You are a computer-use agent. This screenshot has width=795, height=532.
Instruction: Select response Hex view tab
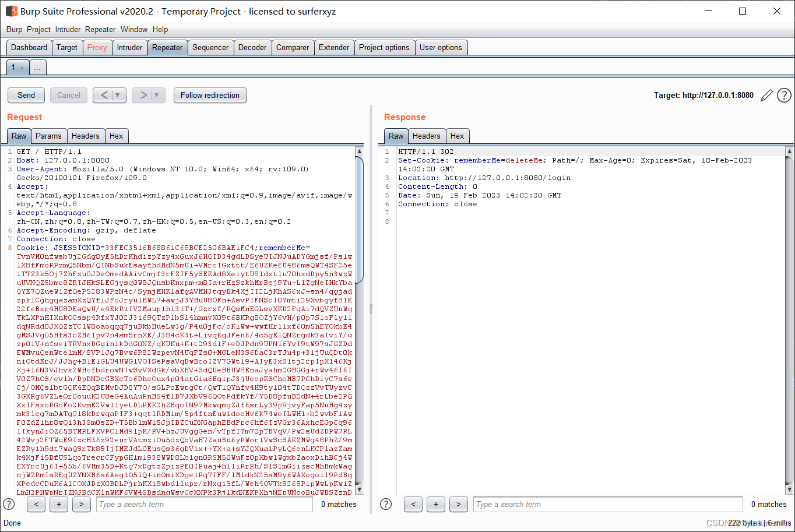click(x=458, y=136)
